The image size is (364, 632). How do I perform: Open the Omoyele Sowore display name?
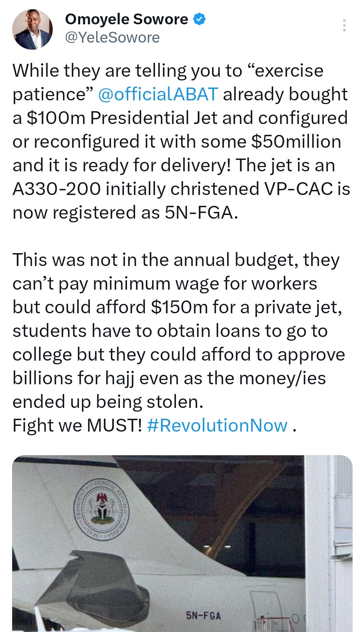pyautogui.click(x=127, y=19)
